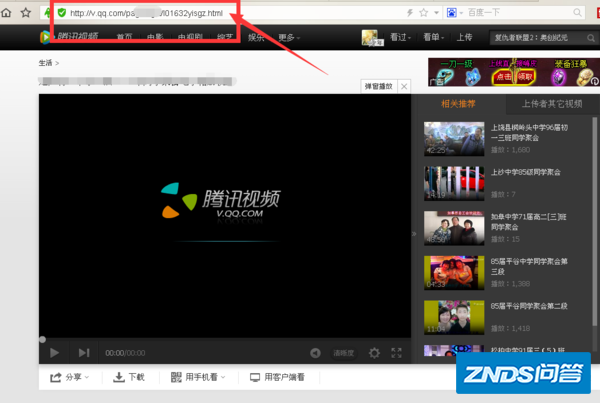This screenshot has width=600, height=403.
Task: Open thumbnail of 85届平谷中学同学聚会第三段
Action: click(454, 272)
